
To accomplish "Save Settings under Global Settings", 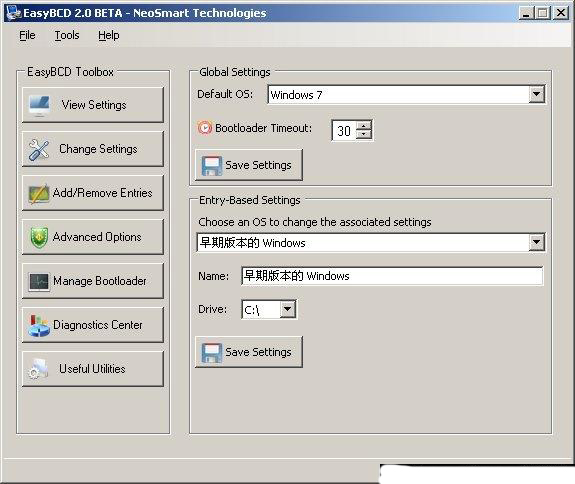I will 249,165.
